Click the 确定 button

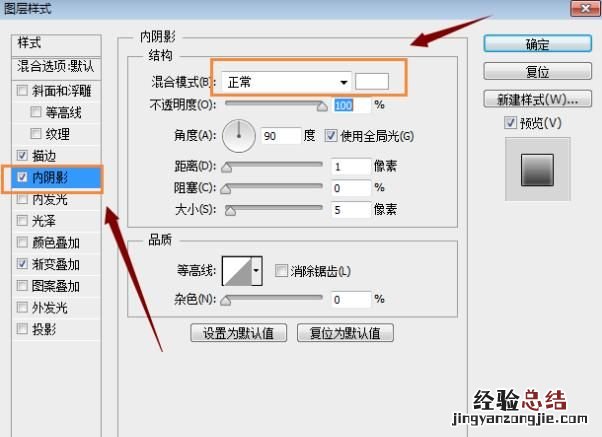coord(538,44)
